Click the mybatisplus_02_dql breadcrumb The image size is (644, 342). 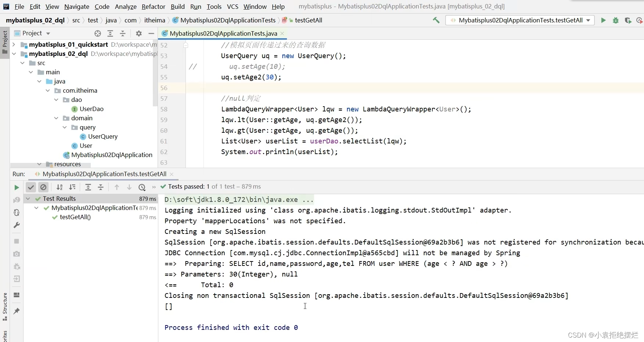click(35, 20)
